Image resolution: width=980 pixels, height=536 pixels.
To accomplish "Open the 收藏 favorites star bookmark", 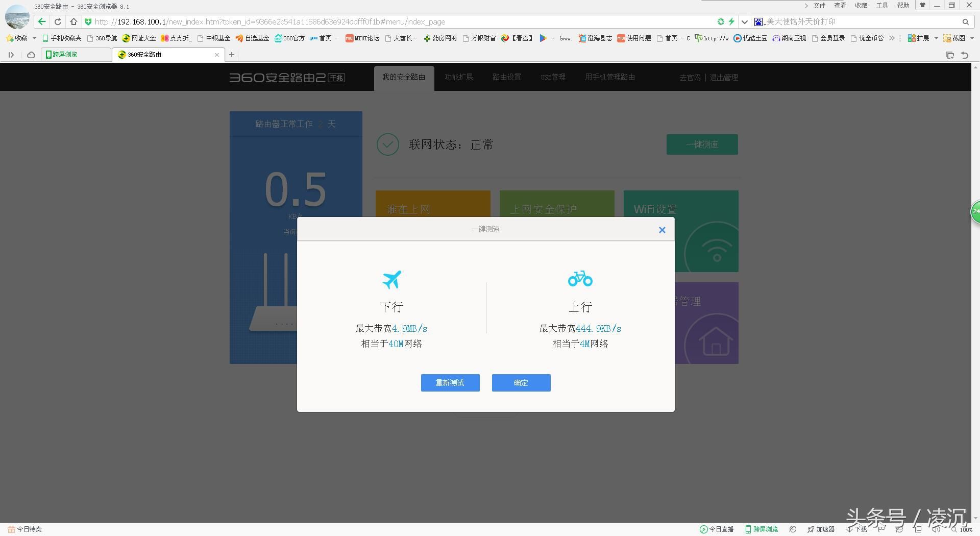I will [16, 38].
